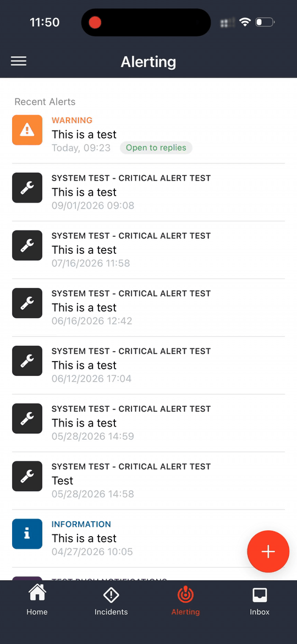297x644 pixels.
Task: Tap wrench icon of 07/16/2026 11:58 alert
Action: [x=27, y=245]
